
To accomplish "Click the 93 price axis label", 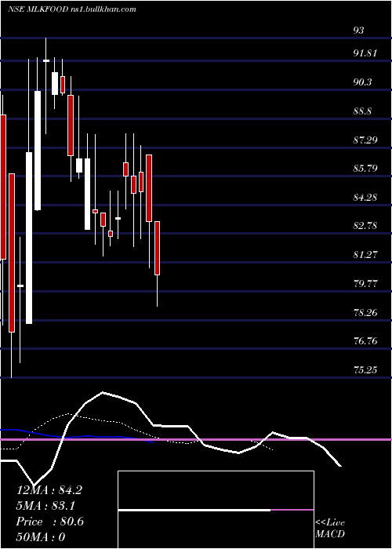I will point(358,31).
